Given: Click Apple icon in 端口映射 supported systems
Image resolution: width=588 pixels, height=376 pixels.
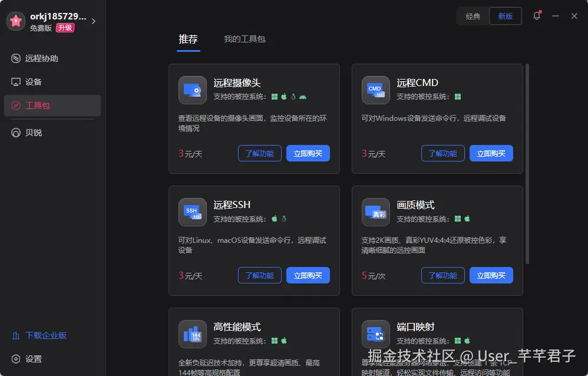Looking at the screenshot, I should click(467, 341).
